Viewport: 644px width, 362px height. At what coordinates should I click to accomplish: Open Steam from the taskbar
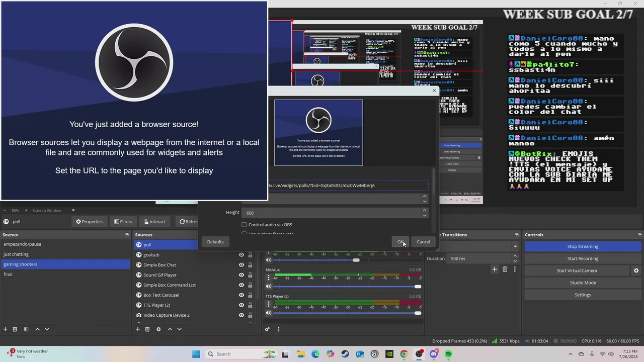point(345,354)
